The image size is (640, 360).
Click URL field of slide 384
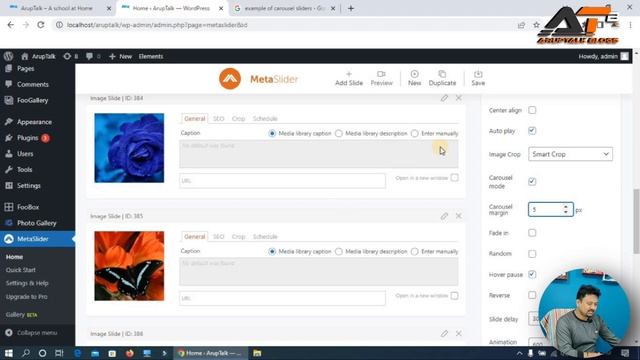(282, 180)
